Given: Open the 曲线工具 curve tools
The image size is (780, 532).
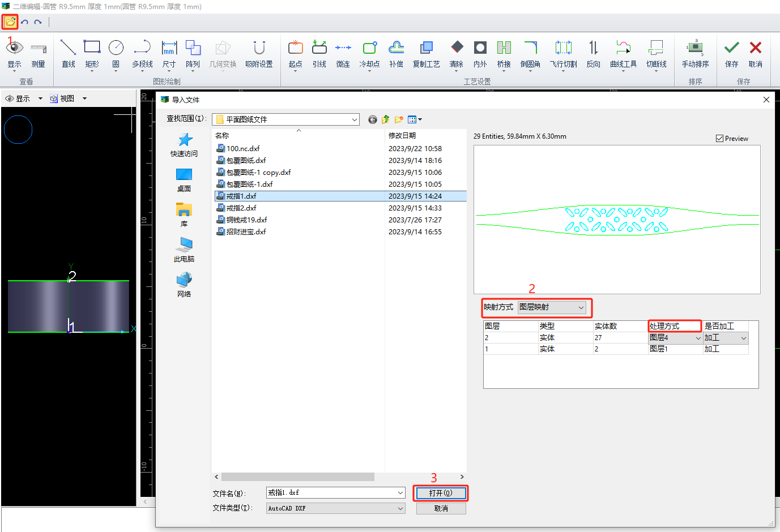Looking at the screenshot, I should (623, 55).
